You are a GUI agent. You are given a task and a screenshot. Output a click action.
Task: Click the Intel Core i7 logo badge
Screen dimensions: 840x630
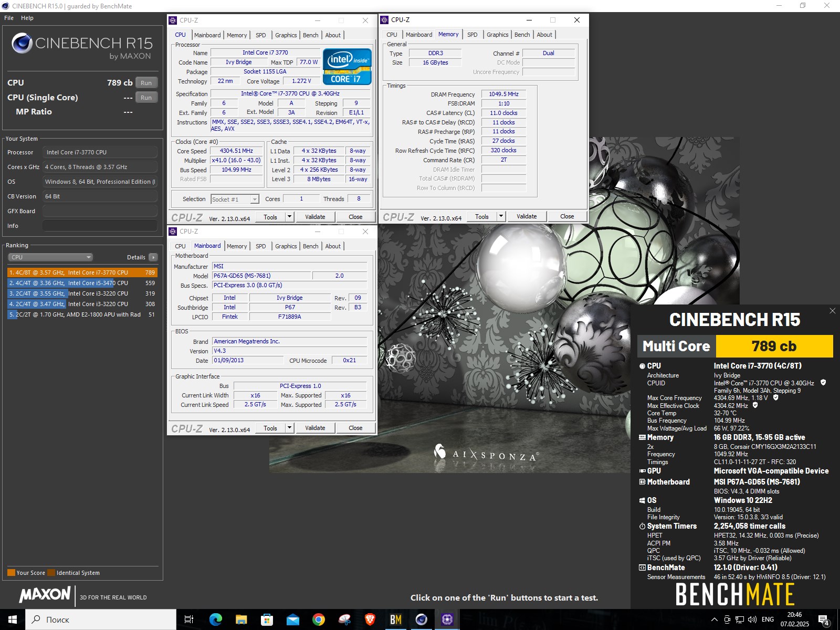(347, 67)
